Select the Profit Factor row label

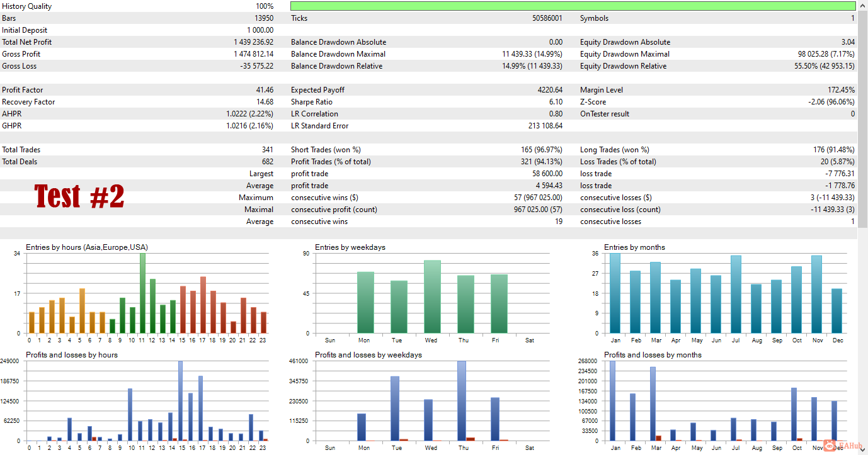23,90
